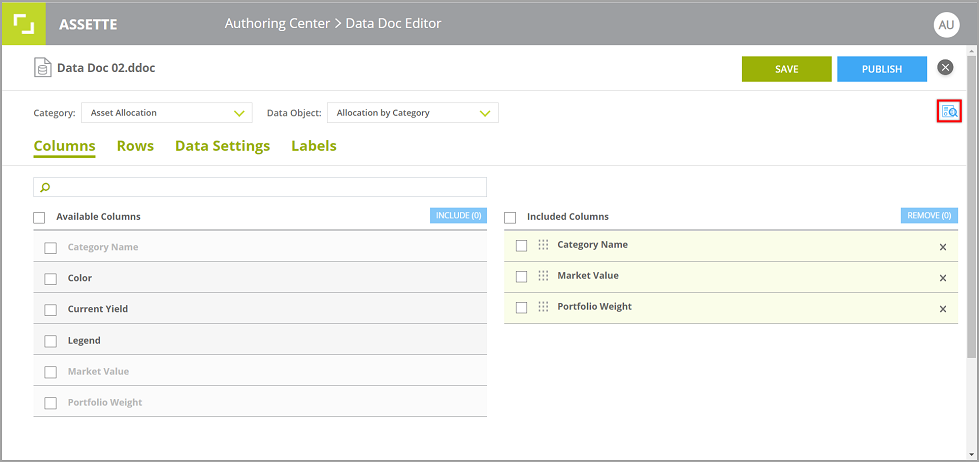Click the Authoring Center breadcrumb link
The image size is (979, 462).
[x=277, y=24]
